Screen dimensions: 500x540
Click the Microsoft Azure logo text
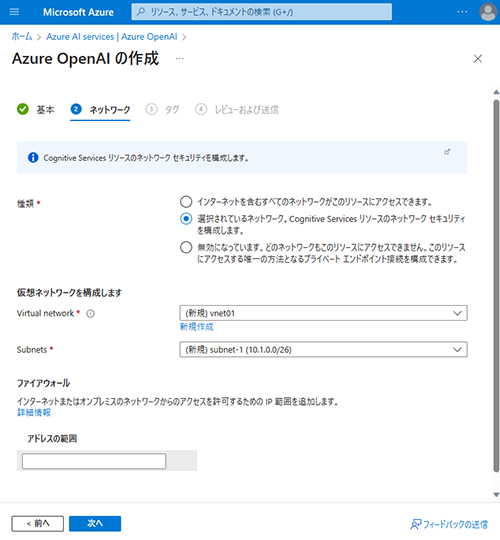pos(78,12)
